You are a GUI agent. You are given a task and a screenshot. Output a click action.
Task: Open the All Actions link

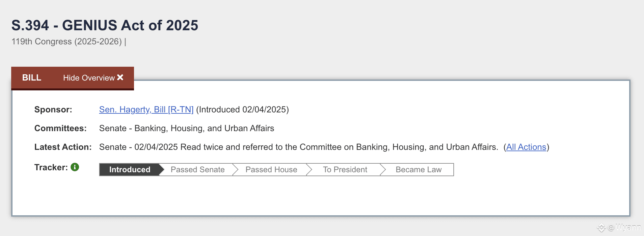click(526, 147)
